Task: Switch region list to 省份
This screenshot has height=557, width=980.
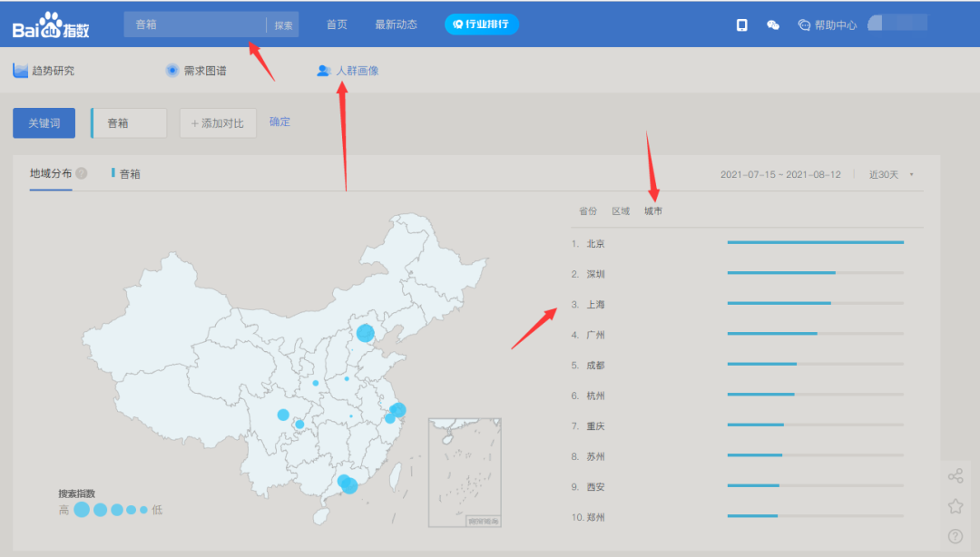Action: 588,210
